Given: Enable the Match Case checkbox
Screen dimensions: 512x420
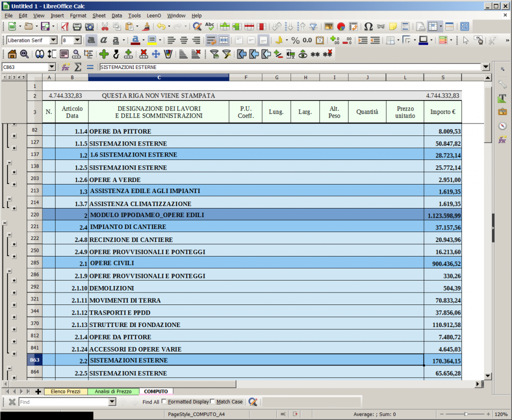Looking at the screenshot, I should tap(212, 401).
